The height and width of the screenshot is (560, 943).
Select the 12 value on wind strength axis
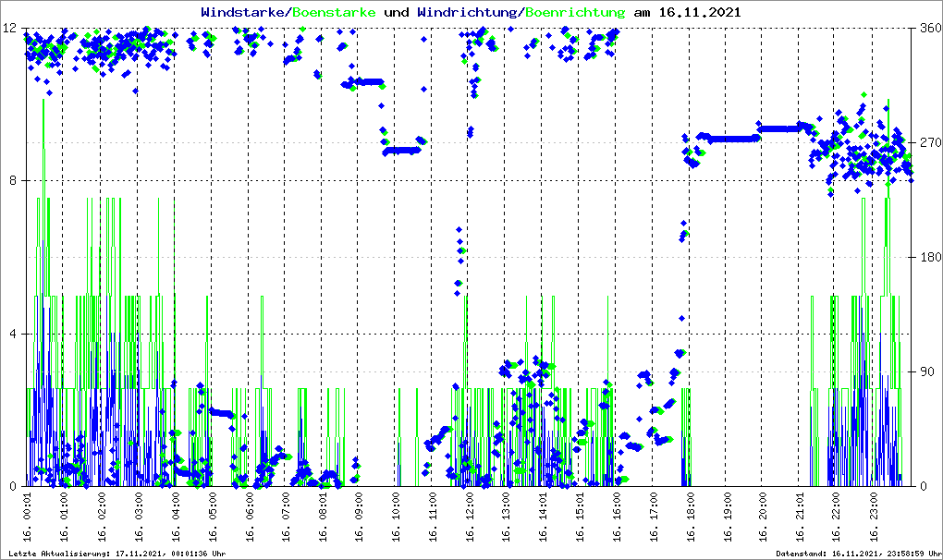click(x=10, y=28)
